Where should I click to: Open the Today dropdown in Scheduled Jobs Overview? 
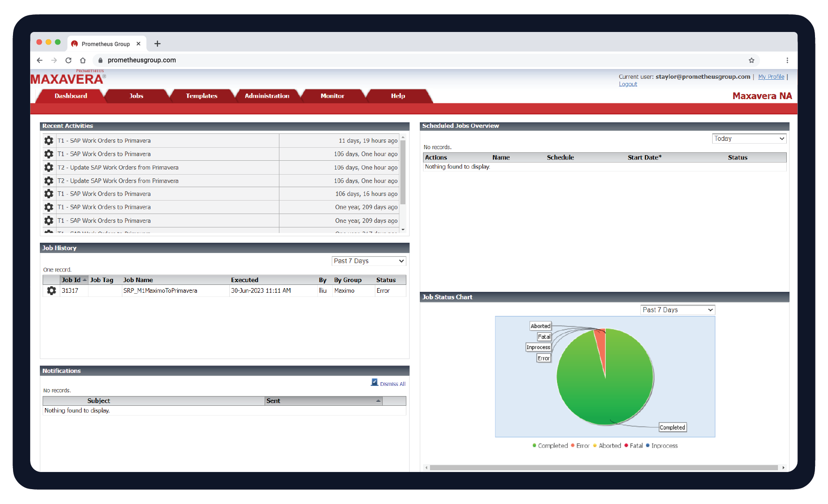pyautogui.click(x=749, y=138)
